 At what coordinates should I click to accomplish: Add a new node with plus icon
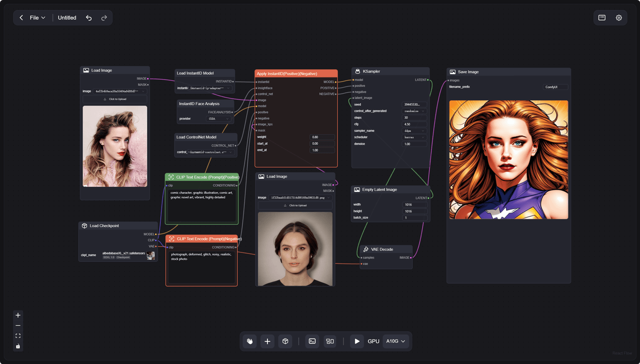pos(267,341)
